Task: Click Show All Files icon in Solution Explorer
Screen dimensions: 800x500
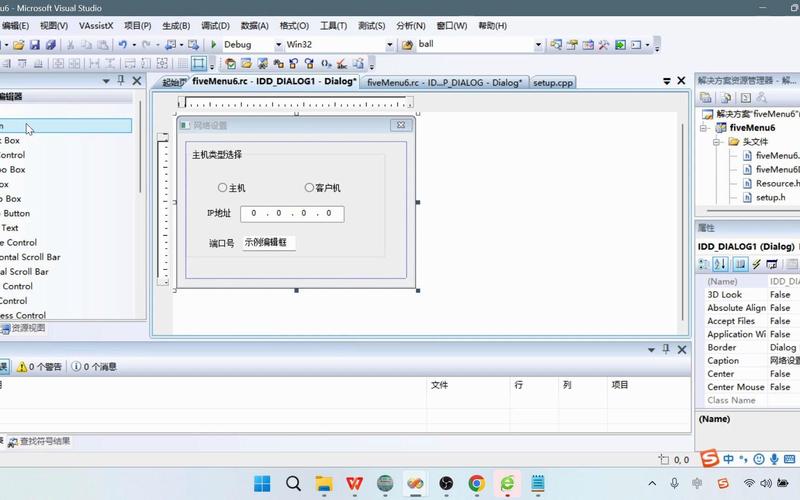Action: (x=726, y=97)
